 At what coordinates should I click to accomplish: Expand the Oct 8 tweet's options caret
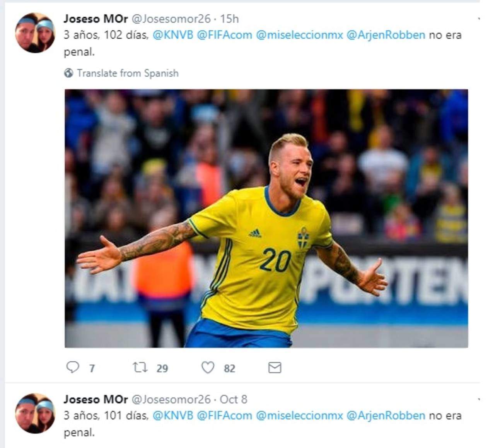(x=480, y=399)
